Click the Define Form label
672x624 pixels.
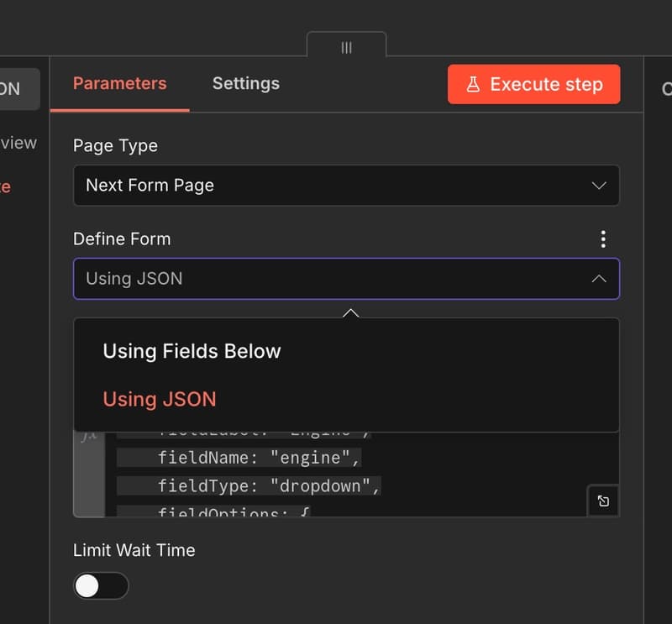122,239
